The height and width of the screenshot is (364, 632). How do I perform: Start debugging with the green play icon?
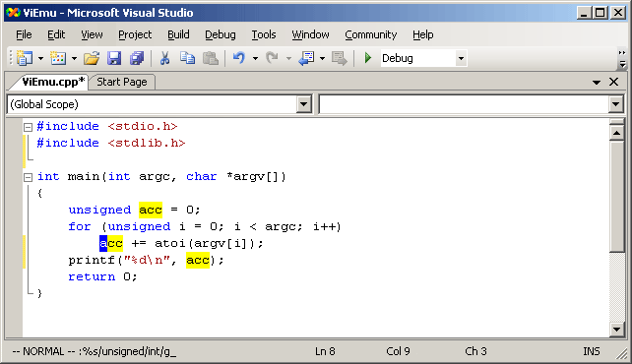click(367, 58)
